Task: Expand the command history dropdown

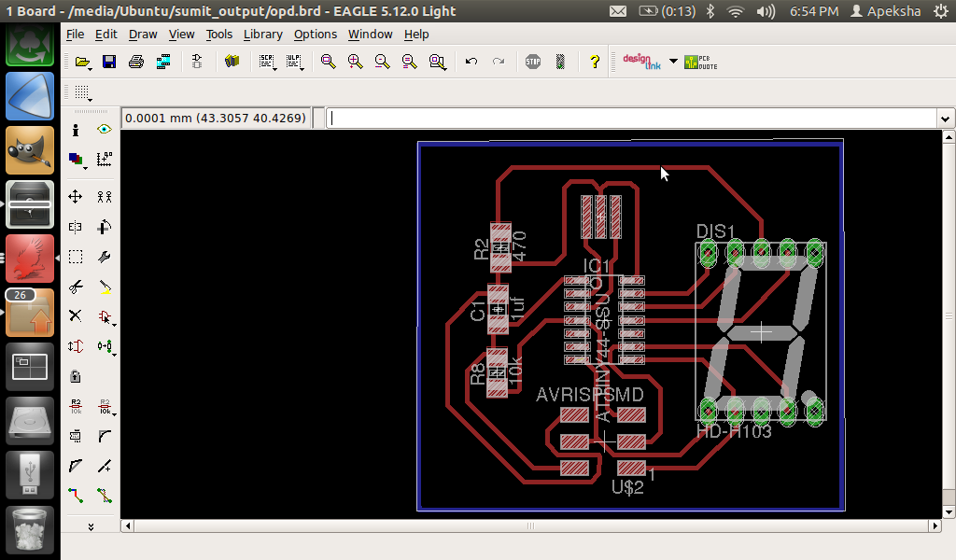Action: 945,119
